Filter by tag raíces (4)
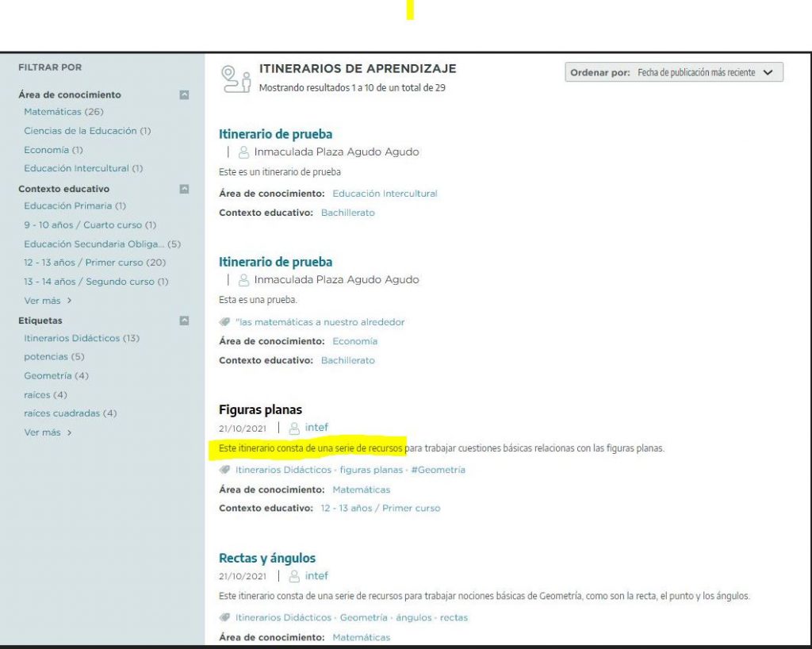 point(45,395)
